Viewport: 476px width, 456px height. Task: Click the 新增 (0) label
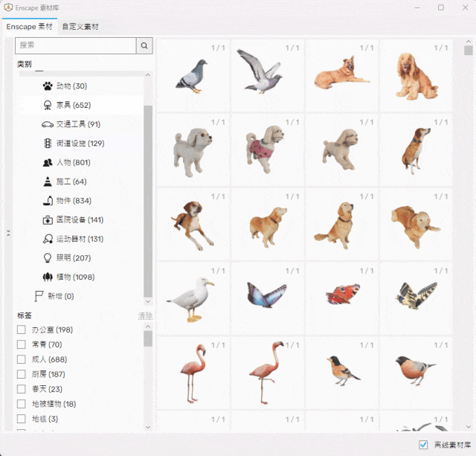point(61,296)
